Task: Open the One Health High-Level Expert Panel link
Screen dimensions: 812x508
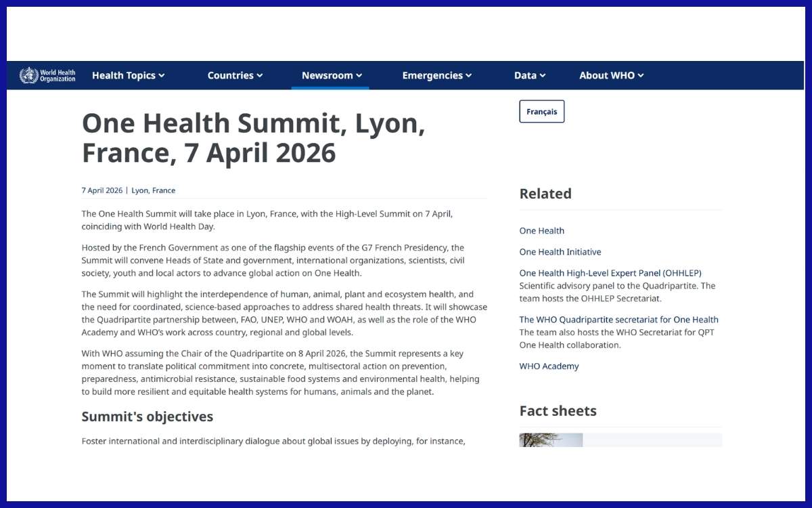Action: 610,272
